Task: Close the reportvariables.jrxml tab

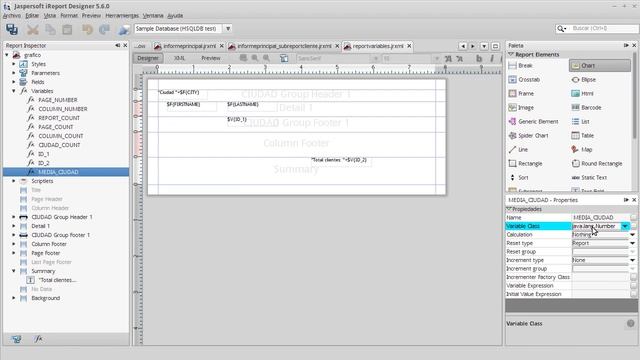Action: click(x=409, y=46)
